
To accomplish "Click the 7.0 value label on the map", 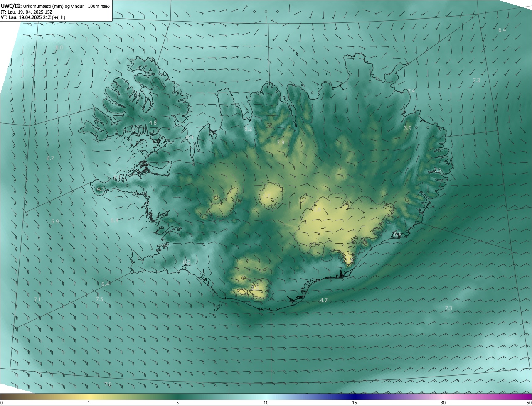I will pyautogui.click(x=108, y=384).
